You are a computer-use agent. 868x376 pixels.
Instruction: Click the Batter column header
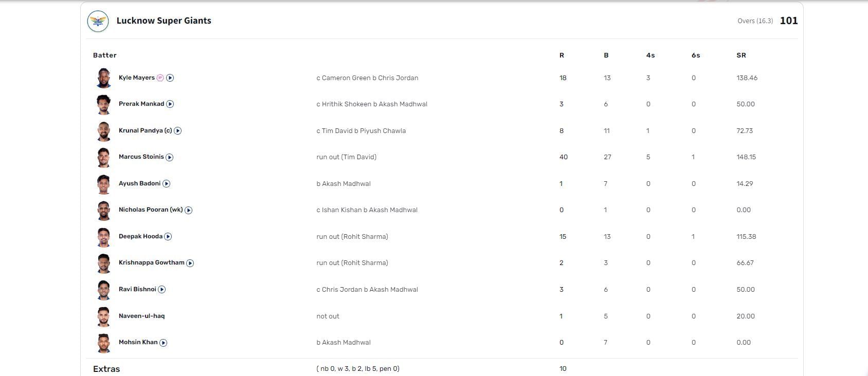(105, 55)
